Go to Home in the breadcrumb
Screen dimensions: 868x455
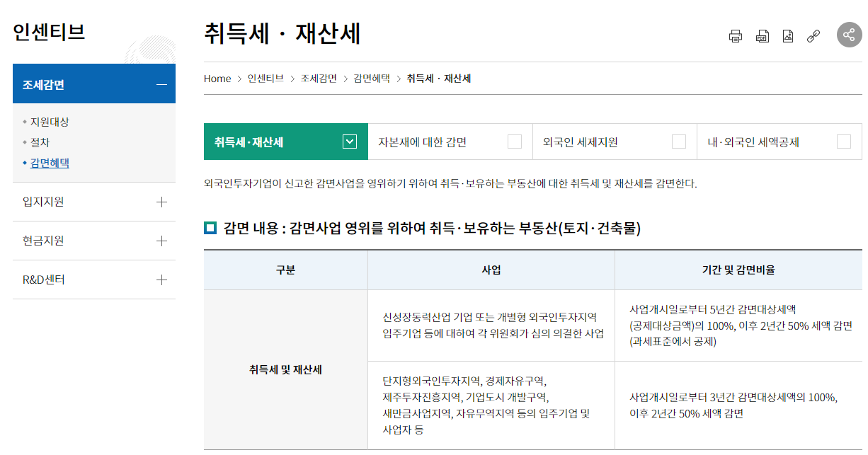point(217,79)
